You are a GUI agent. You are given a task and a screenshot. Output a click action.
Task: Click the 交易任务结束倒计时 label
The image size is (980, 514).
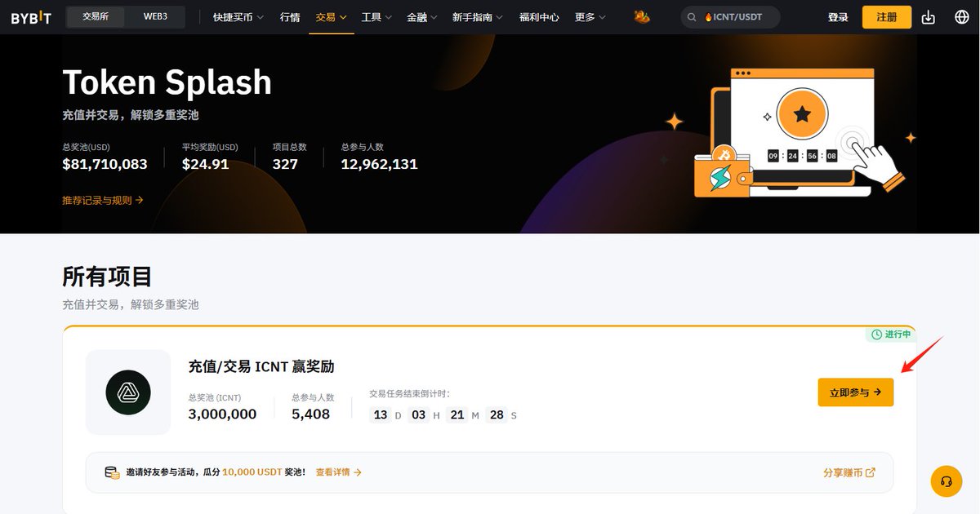click(410, 393)
